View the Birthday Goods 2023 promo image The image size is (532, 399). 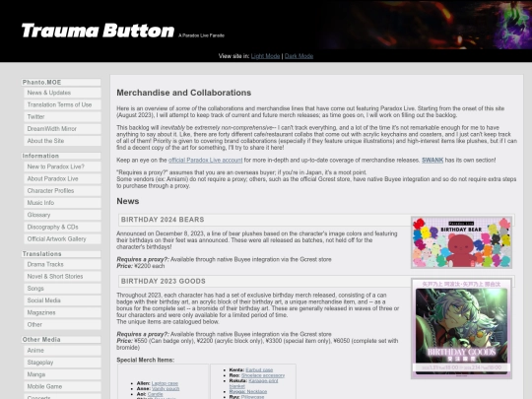point(461,328)
